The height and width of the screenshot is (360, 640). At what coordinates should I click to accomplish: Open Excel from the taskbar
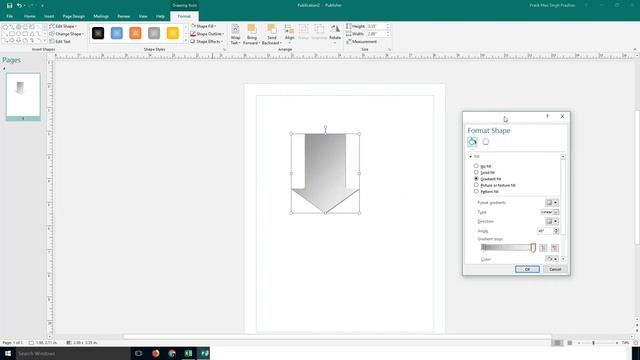coord(188,353)
